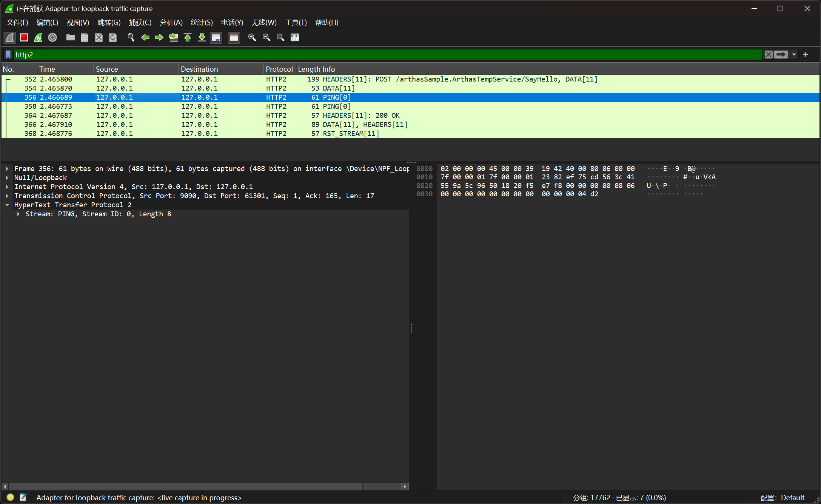Open capture file properties status icon

point(23,498)
